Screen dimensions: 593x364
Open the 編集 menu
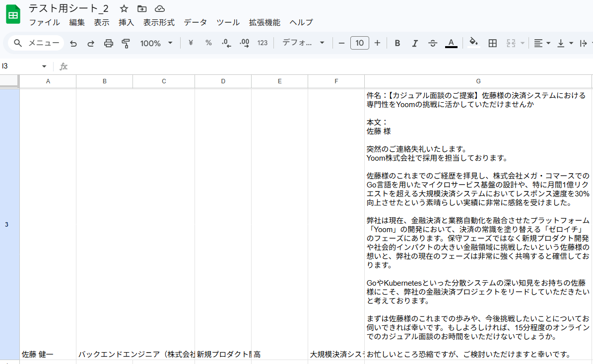77,22
